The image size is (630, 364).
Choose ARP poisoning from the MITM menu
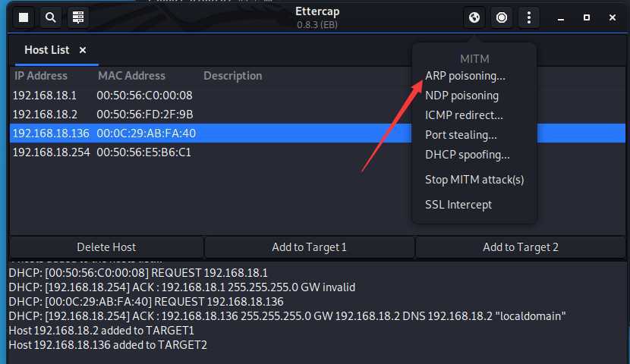pos(465,76)
